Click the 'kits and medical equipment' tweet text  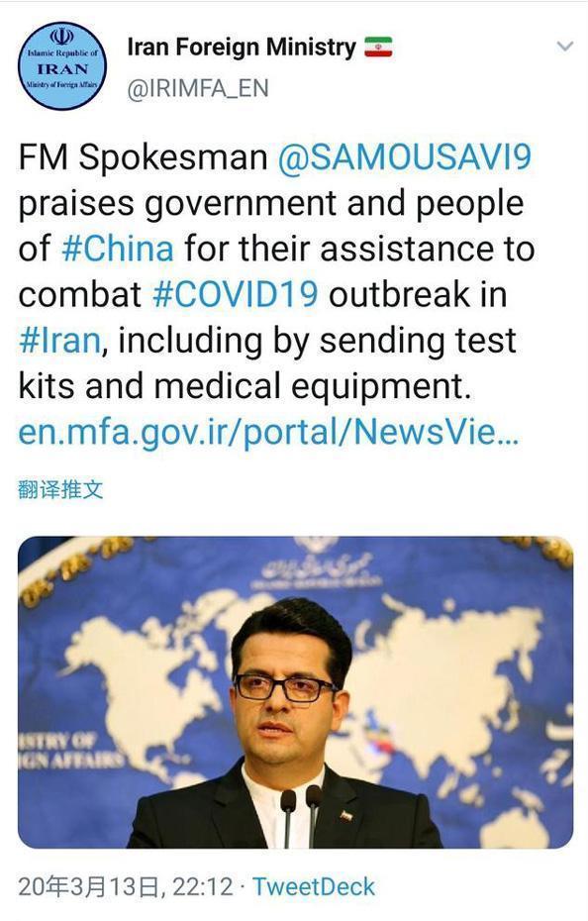click(x=245, y=386)
